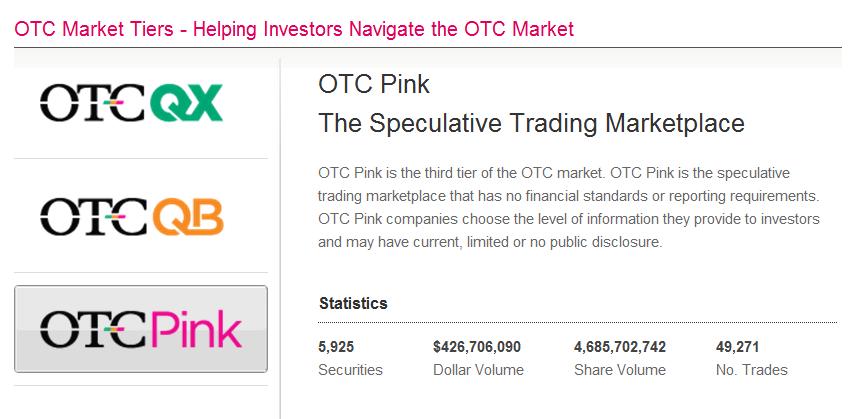Select the OTCQB tier logo tab
Screen dimensions: 851x419
pyautogui.click(x=141, y=216)
